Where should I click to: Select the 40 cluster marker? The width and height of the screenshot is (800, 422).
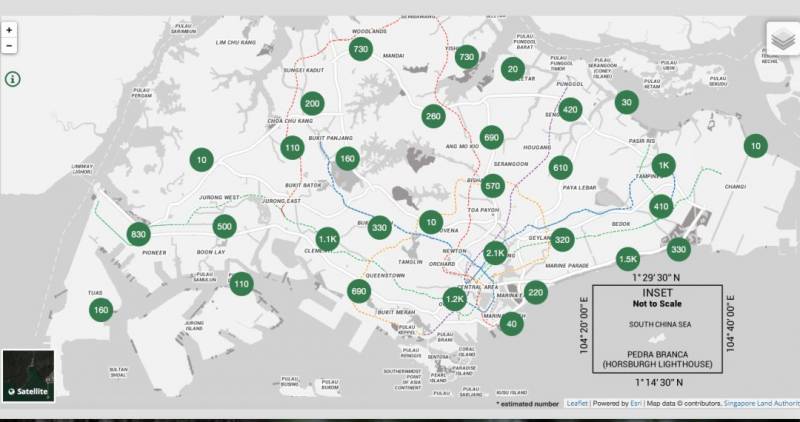click(x=511, y=322)
